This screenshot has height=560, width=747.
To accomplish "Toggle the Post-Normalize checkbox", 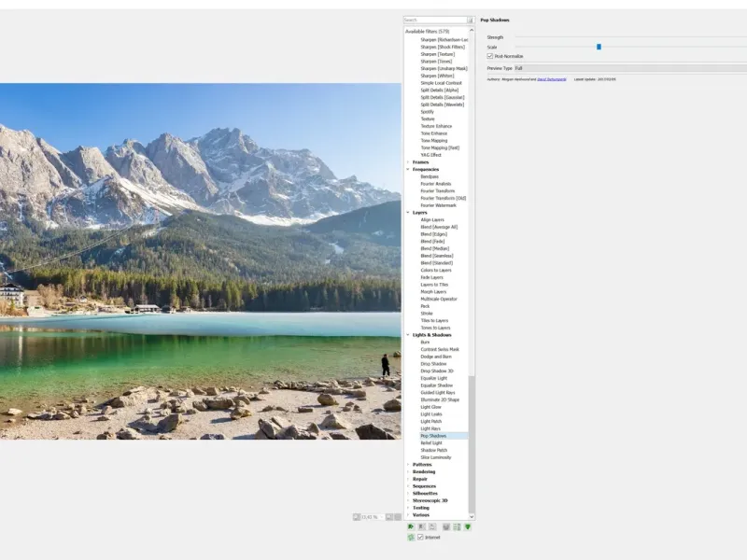I will (489, 56).
